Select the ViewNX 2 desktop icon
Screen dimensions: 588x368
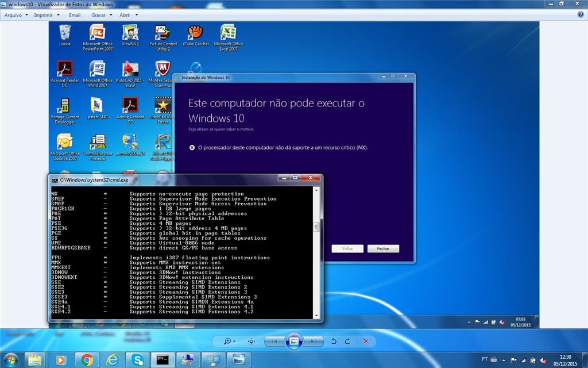click(130, 35)
